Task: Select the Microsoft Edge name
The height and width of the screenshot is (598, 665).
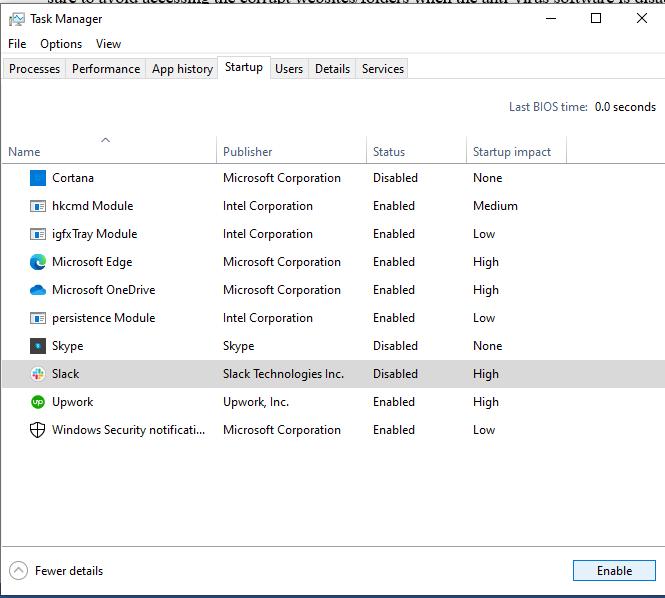Action: coord(92,262)
